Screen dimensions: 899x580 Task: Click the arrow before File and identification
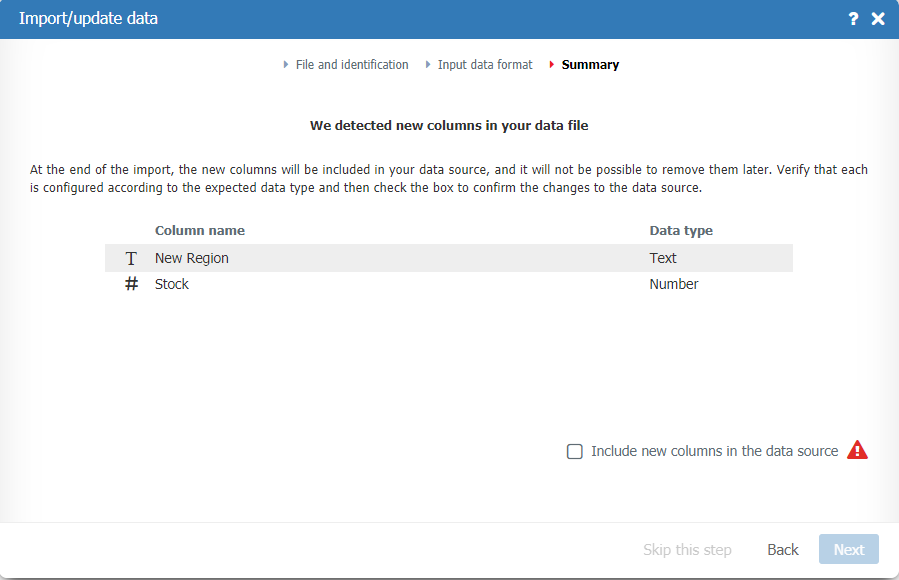(x=286, y=65)
